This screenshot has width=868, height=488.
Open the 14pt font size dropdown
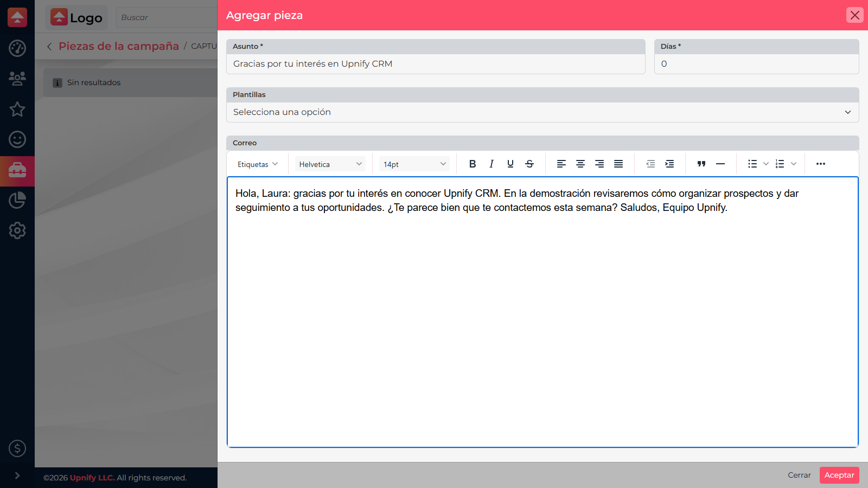[x=414, y=164]
